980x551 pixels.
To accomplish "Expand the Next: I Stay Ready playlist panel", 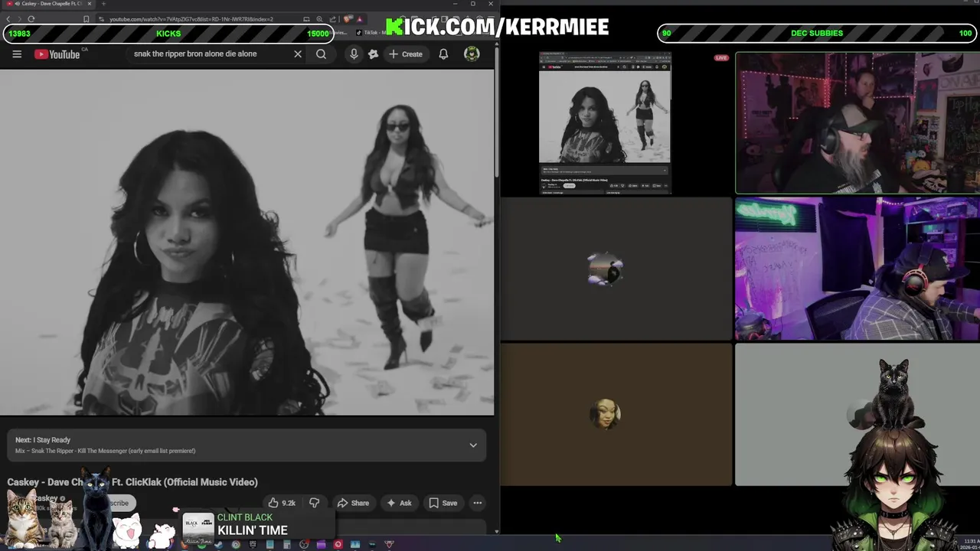I will point(473,445).
